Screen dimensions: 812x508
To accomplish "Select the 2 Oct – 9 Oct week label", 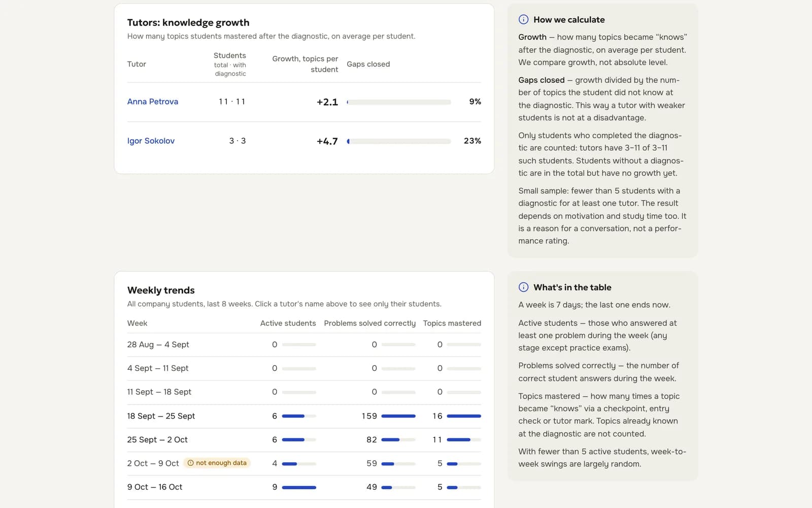I will 153,463.
